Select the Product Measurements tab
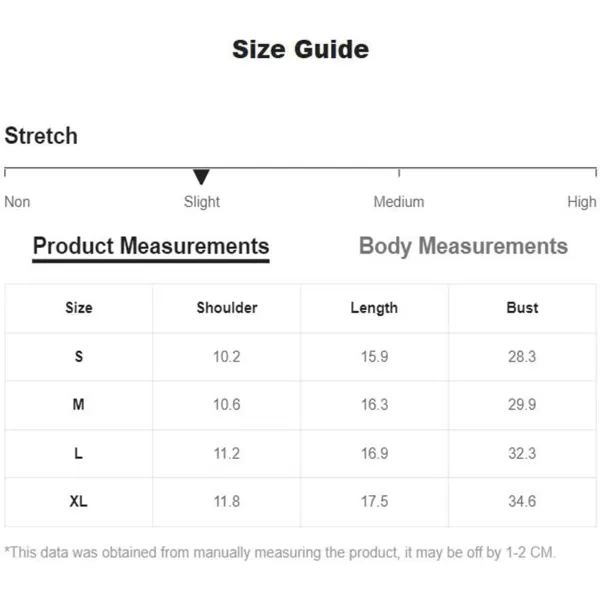Image resolution: width=600 pixels, height=600 pixels. click(151, 247)
